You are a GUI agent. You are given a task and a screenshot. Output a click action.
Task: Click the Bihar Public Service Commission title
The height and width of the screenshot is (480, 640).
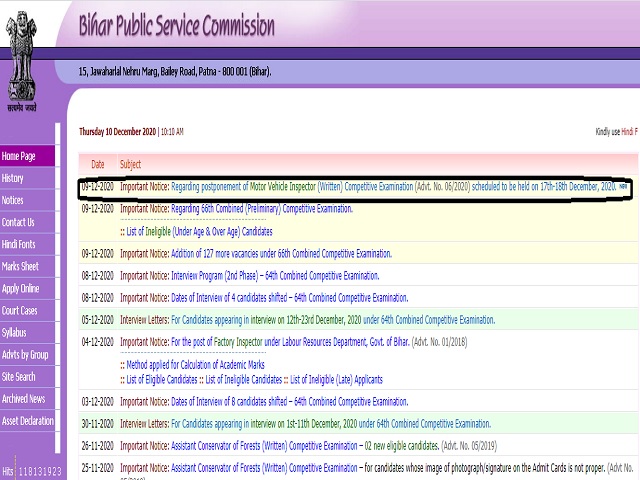(176, 26)
